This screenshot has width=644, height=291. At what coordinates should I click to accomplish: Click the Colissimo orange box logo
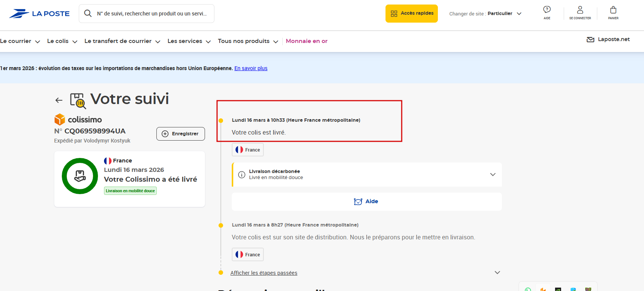[60, 119]
